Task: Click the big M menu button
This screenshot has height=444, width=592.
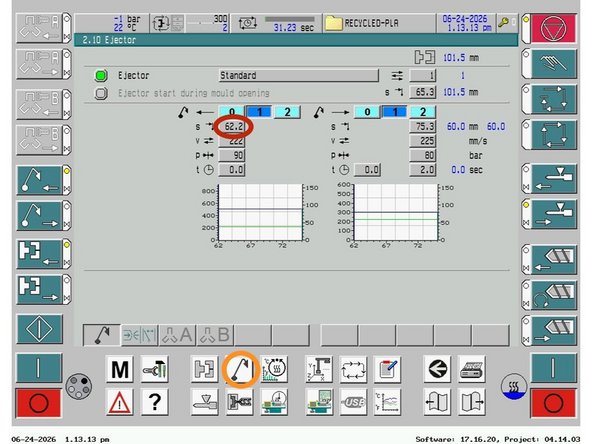Action: click(x=120, y=369)
